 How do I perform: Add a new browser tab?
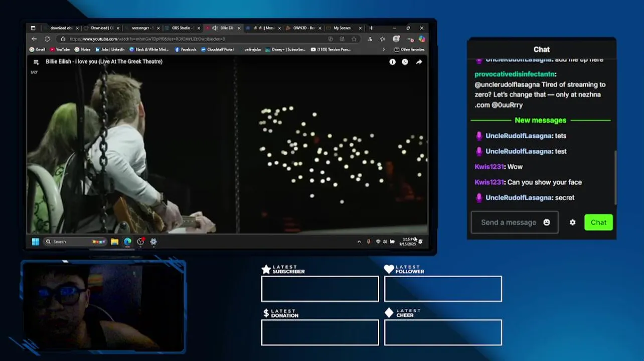371,28
